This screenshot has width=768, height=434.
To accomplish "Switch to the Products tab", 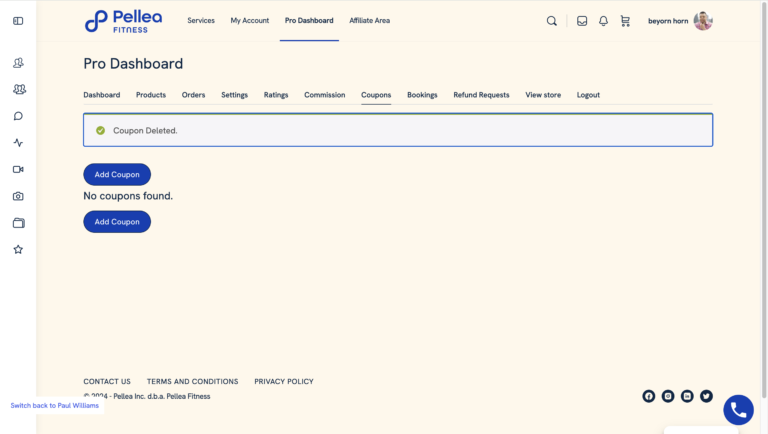I will pyautogui.click(x=151, y=95).
